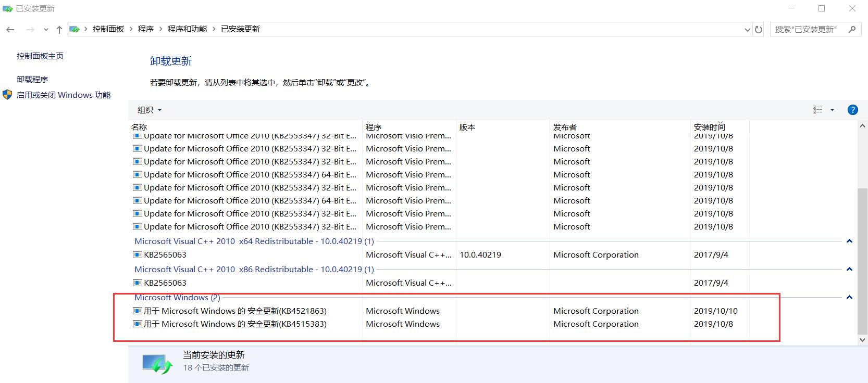Open recent locations dropdown next to forward arrow
The height and width of the screenshot is (383, 868).
pos(46,30)
